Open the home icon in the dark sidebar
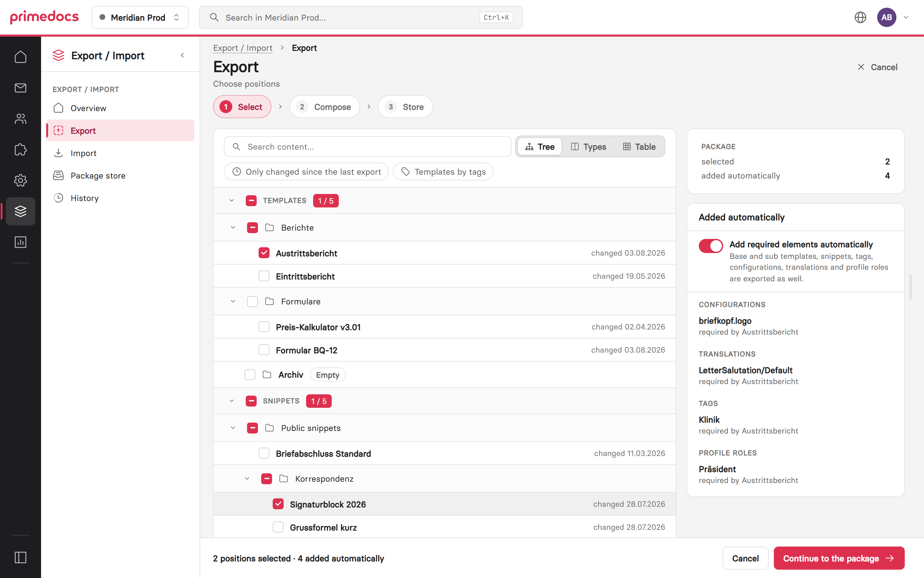The image size is (924, 578). tap(20, 57)
